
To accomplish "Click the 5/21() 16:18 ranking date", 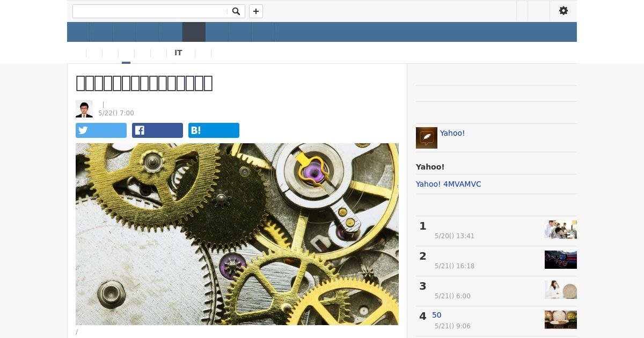I will [455, 266].
